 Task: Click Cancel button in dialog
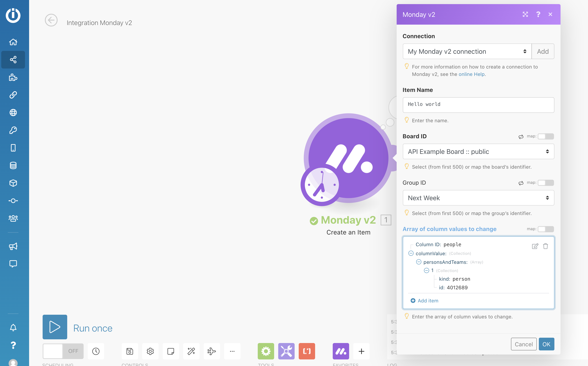point(524,344)
